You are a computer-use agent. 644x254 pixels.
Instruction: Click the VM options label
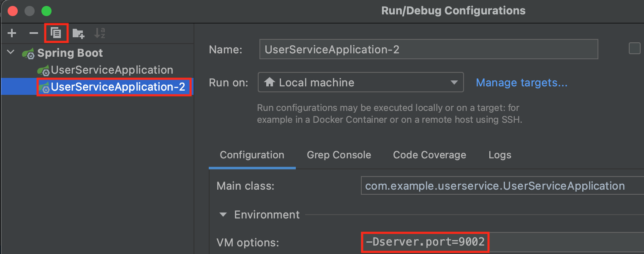pyautogui.click(x=248, y=243)
